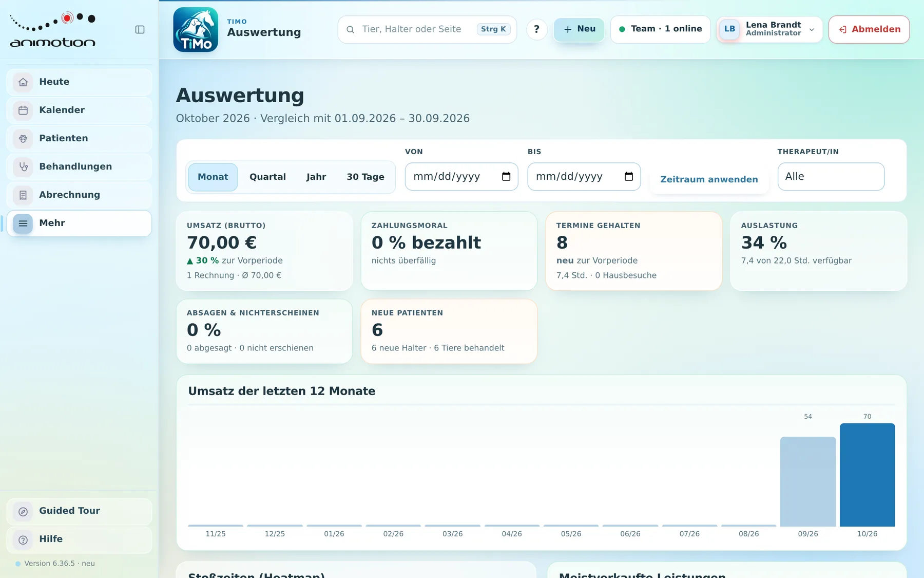Open the Umsatz (Brutto) card

pyautogui.click(x=264, y=251)
